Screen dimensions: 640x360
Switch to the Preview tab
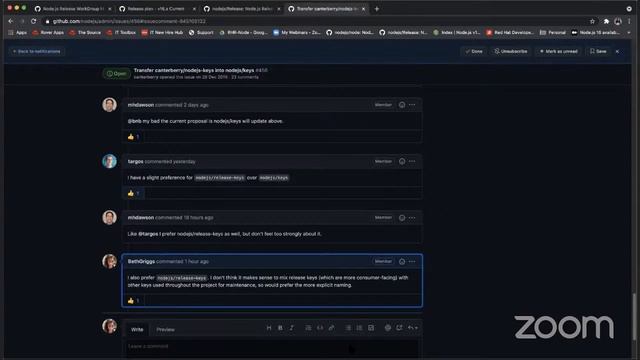point(165,329)
